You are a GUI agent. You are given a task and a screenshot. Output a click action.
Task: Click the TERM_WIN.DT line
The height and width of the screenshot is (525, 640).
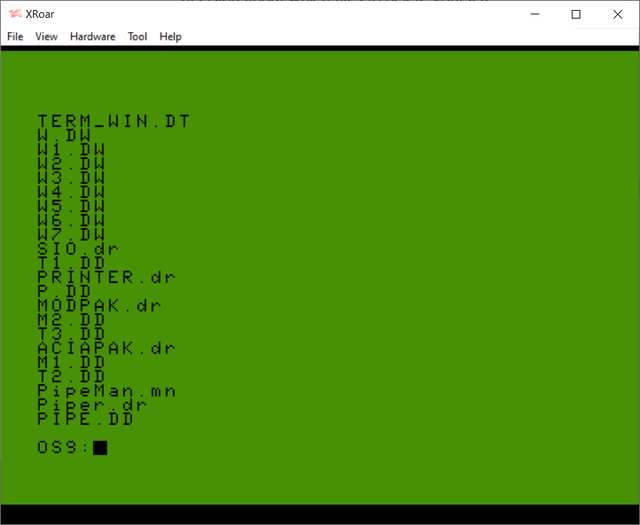(x=113, y=121)
